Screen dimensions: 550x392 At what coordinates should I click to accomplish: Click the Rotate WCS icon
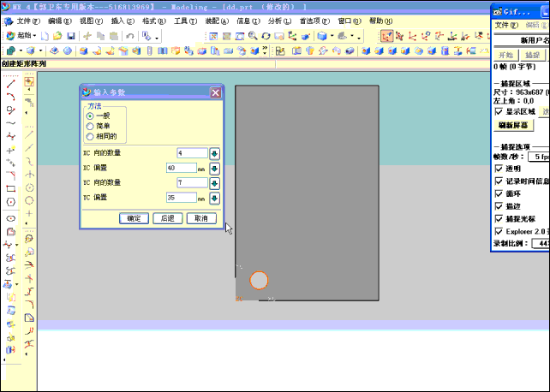pos(426,36)
